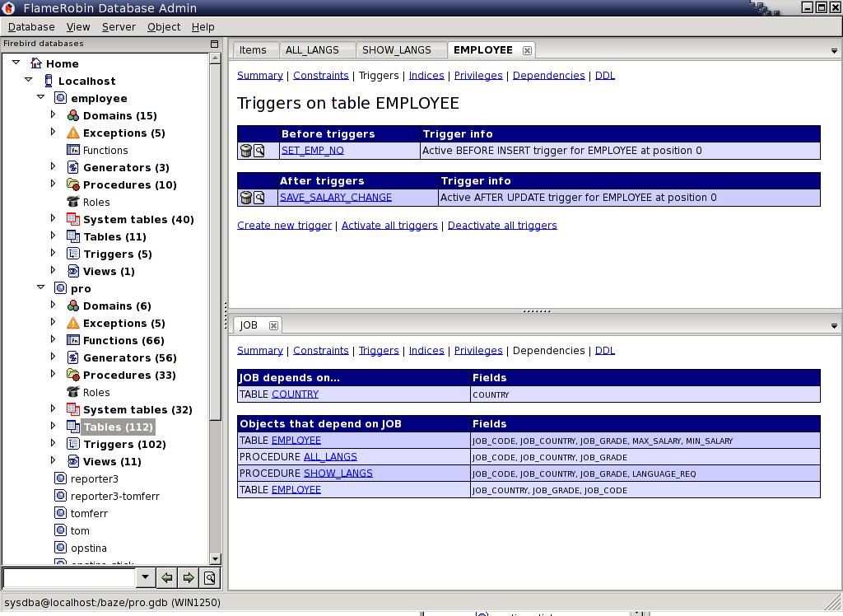This screenshot has height=616, width=843.
Task: Collapse the employee database node
Action: tap(41, 97)
